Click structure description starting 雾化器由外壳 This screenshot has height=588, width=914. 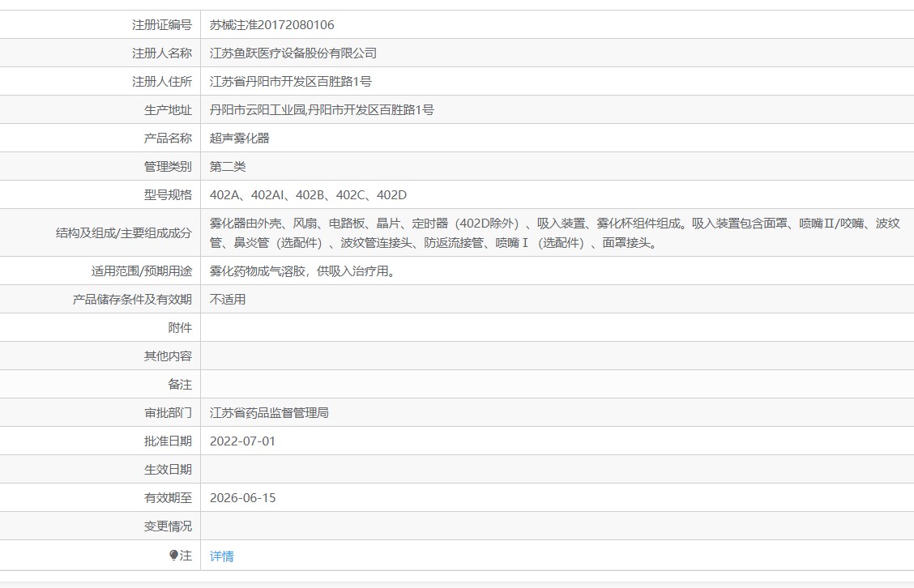555,232
